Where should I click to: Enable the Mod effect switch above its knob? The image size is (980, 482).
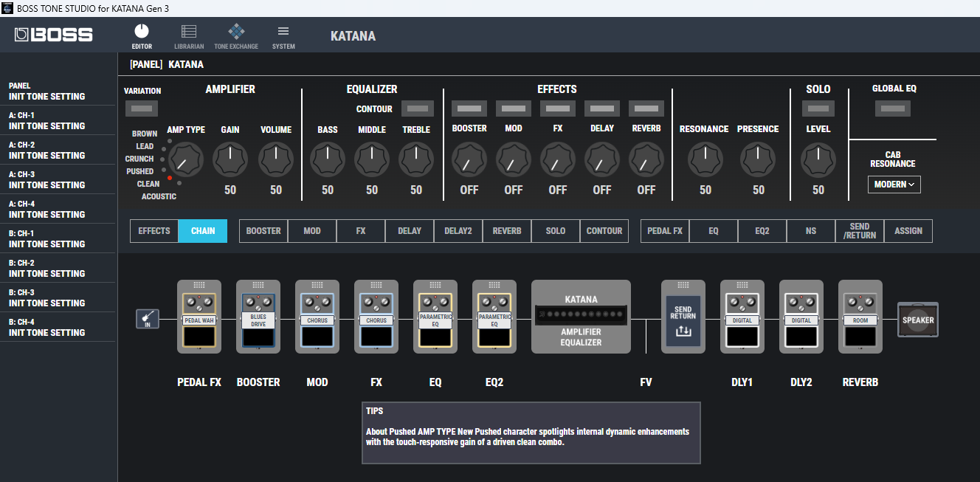click(x=514, y=109)
